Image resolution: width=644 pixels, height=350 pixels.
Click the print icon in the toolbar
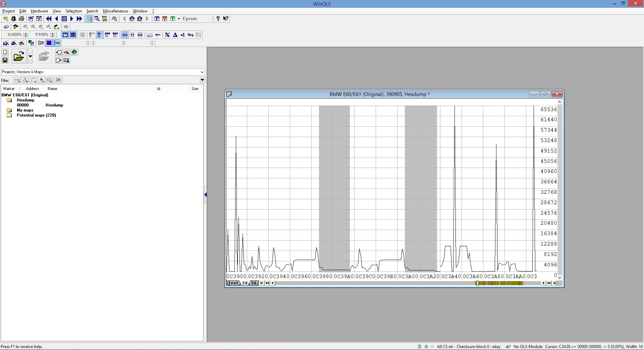point(21,19)
